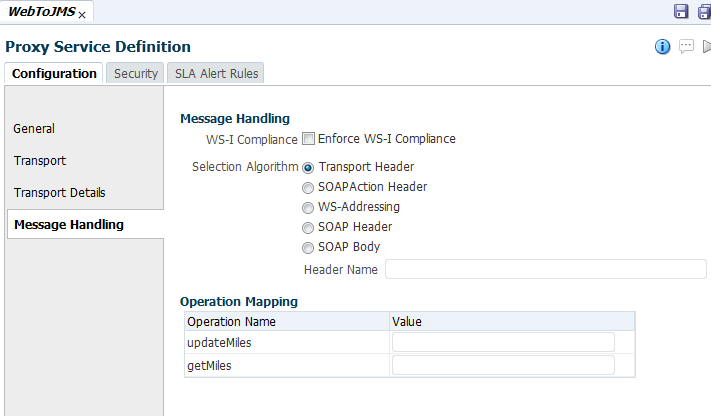
Task: Open Transport Details section
Action: click(59, 192)
